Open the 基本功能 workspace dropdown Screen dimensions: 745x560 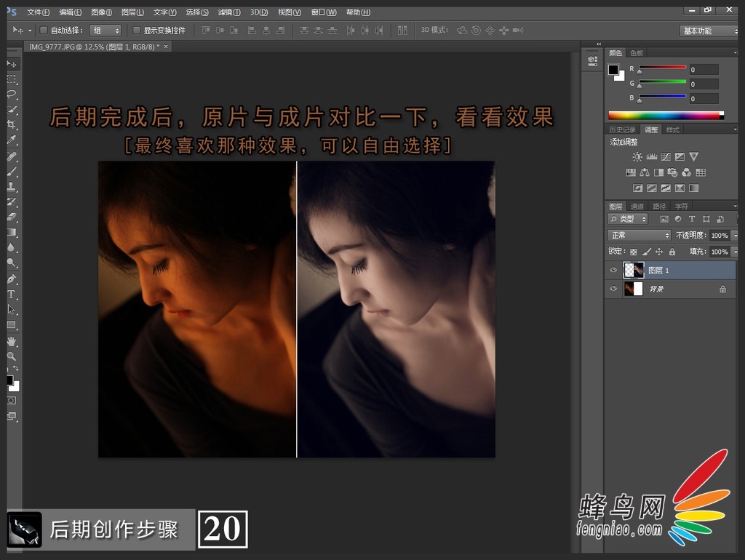tap(709, 31)
